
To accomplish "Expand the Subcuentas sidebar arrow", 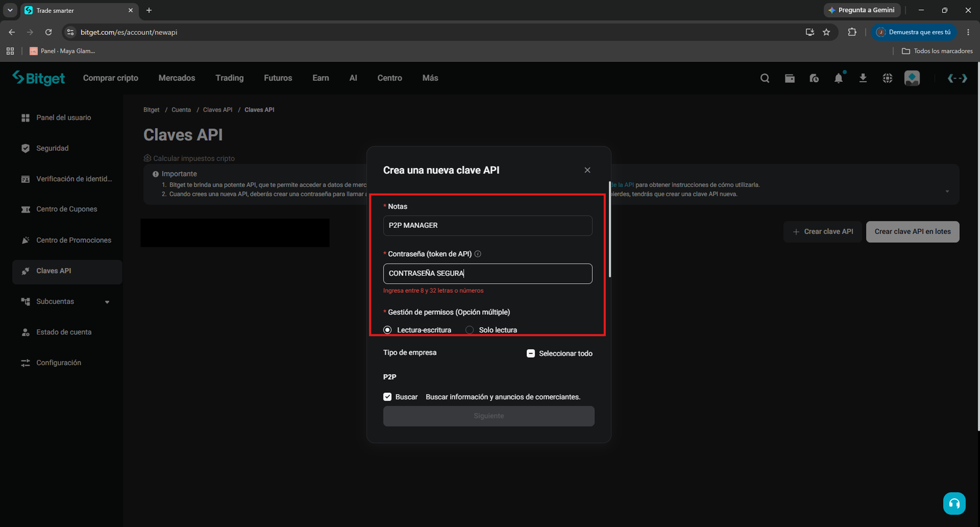I will point(107,302).
